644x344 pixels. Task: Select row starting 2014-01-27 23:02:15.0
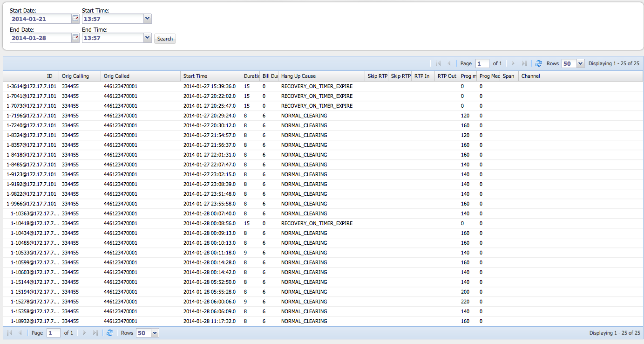pyautogui.click(x=323, y=174)
